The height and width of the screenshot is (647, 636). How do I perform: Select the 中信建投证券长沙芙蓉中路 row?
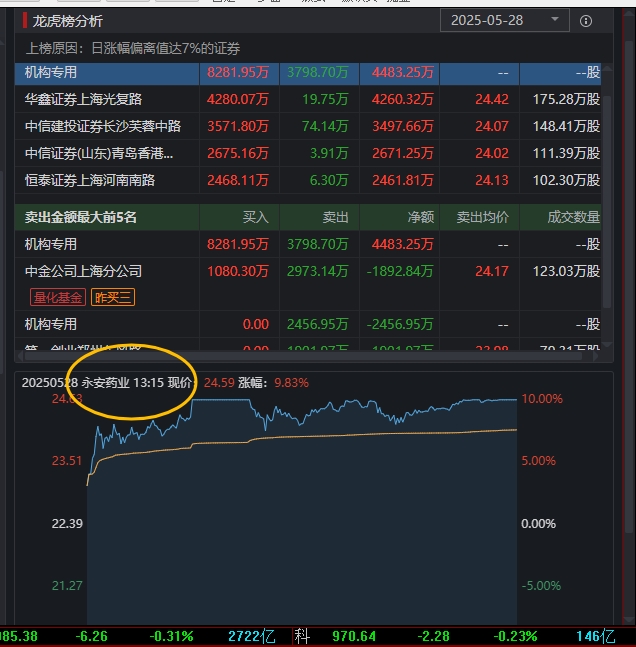click(x=307, y=126)
